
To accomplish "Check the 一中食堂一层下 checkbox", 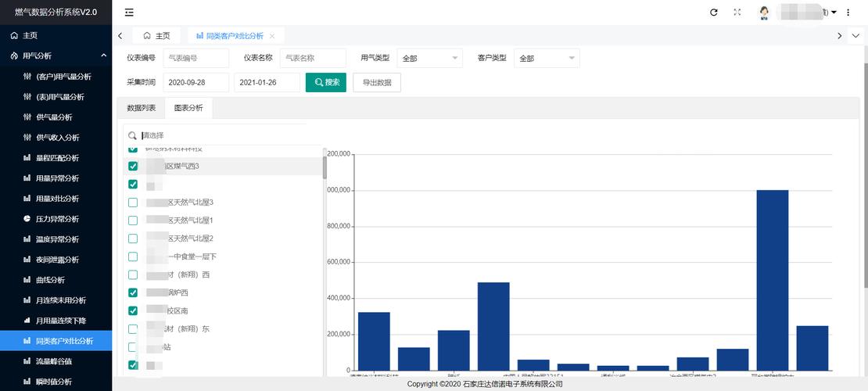I will [x=133, y=256].
